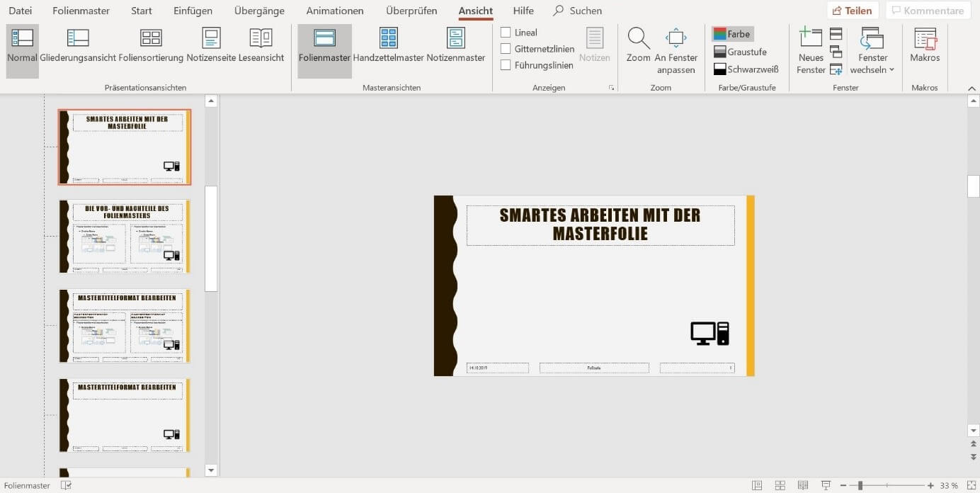Image resolution: width=980 pixels, height=493 pixels.
Task: Click the 33 % zoom level
Action: click(x=949, y=485)
